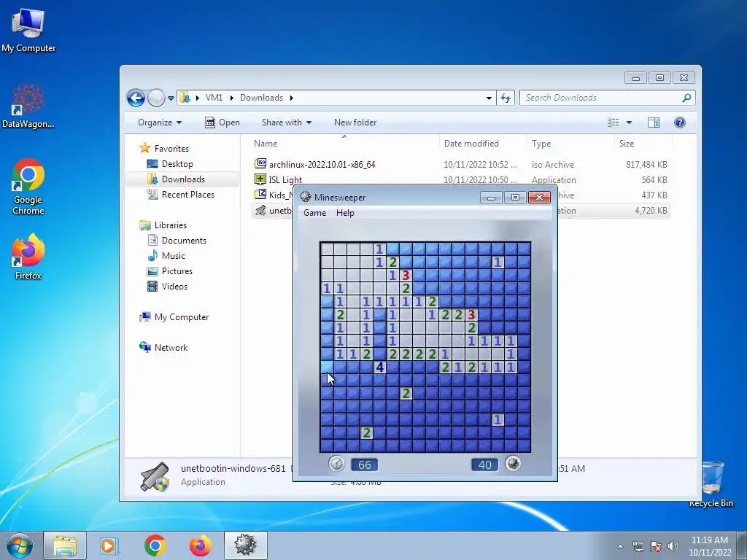The height and width of the screenshot is (560, 747).
Task: Open Google Chrome desktop shortcut
Action: click(28, 187)
